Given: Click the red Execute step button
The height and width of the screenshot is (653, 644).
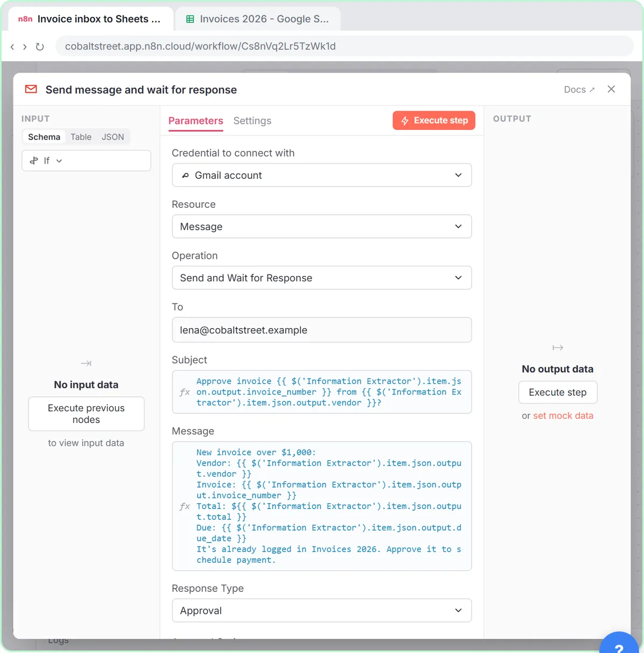Looking at the screenshot, I should 434,120.
